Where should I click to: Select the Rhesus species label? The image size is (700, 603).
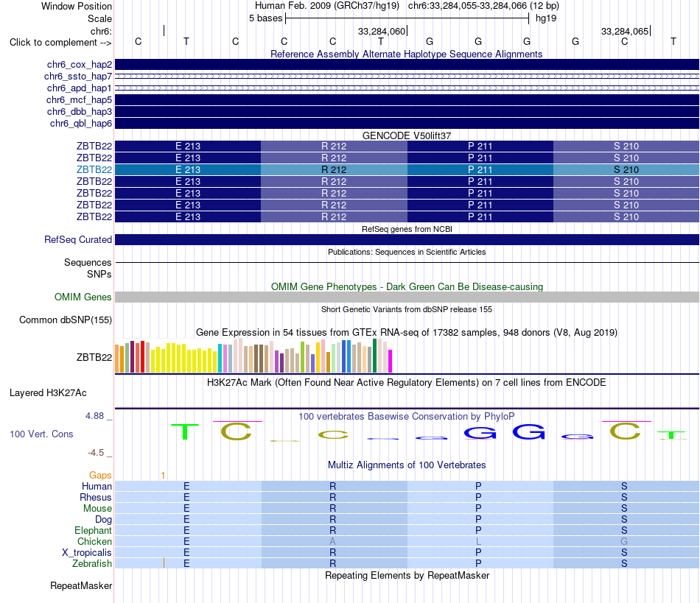[x=96, y=497]
